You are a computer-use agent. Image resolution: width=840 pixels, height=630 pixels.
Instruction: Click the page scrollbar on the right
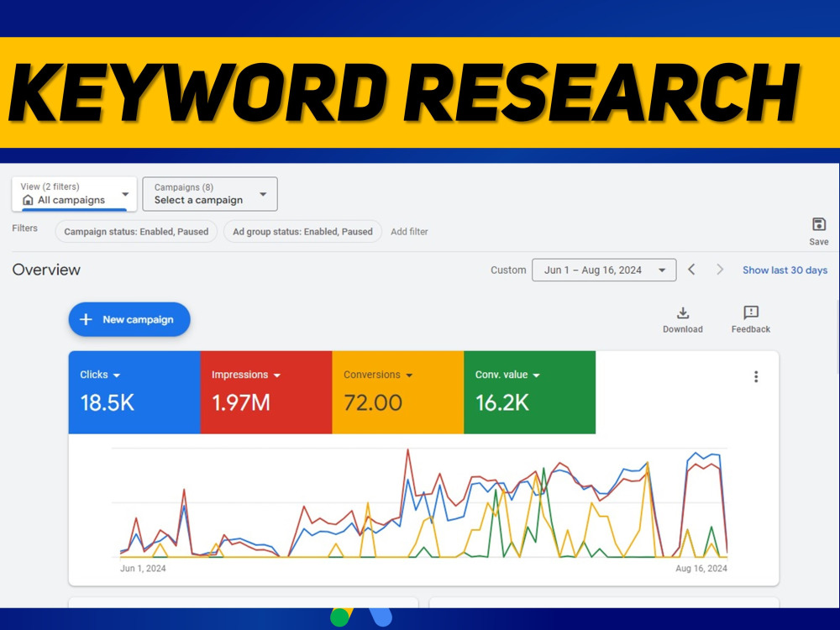[837, 338]
